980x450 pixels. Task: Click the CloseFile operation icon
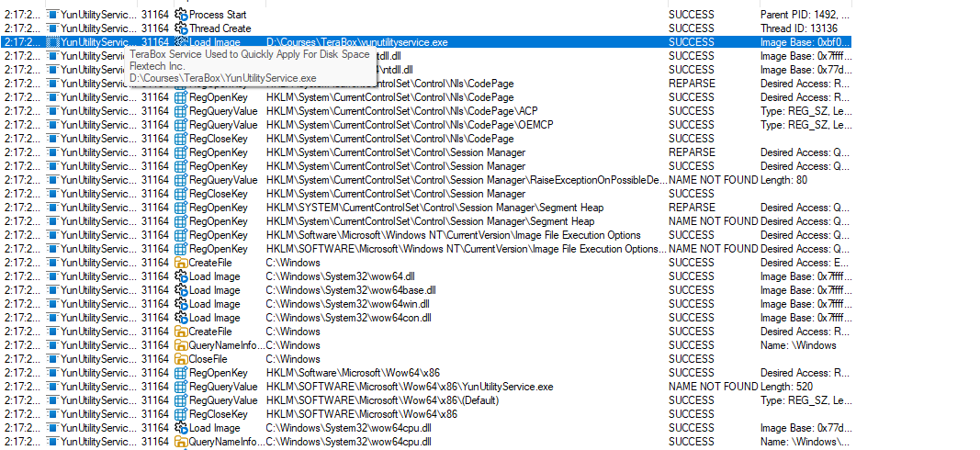(181, 359)
